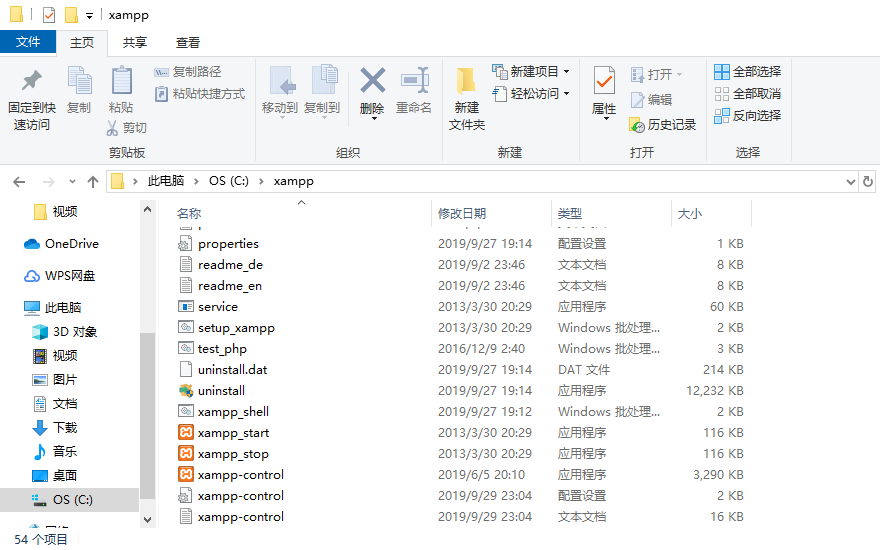Viewport: 880px width, 550px height.
Task: Select the properties config file
Action: 219,244
